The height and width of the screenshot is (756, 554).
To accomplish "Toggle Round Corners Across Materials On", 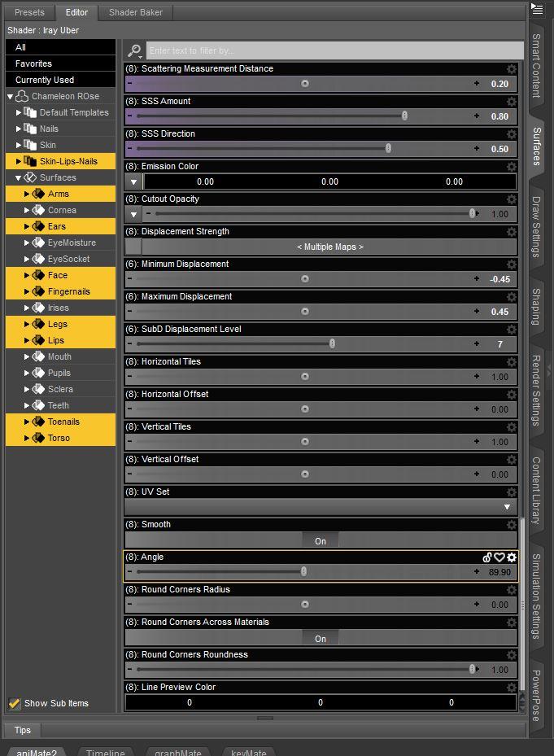I will 321,638.
